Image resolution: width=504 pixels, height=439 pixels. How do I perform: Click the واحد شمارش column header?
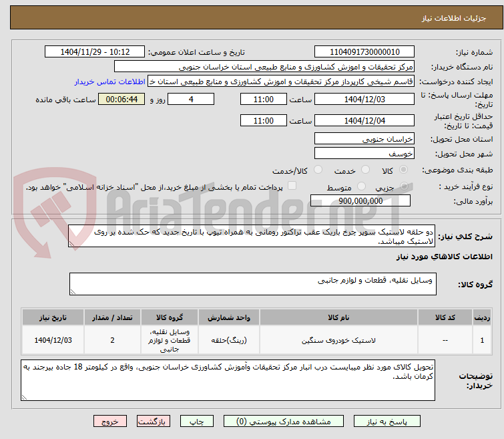click(229, 317)
